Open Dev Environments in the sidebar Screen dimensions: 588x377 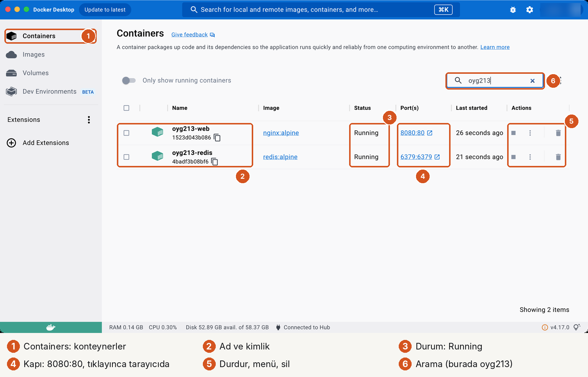click(x=50, y=91)
